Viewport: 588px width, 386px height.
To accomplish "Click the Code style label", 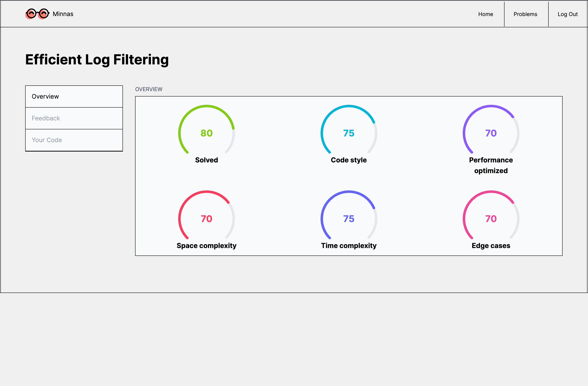I will [349, 160].
